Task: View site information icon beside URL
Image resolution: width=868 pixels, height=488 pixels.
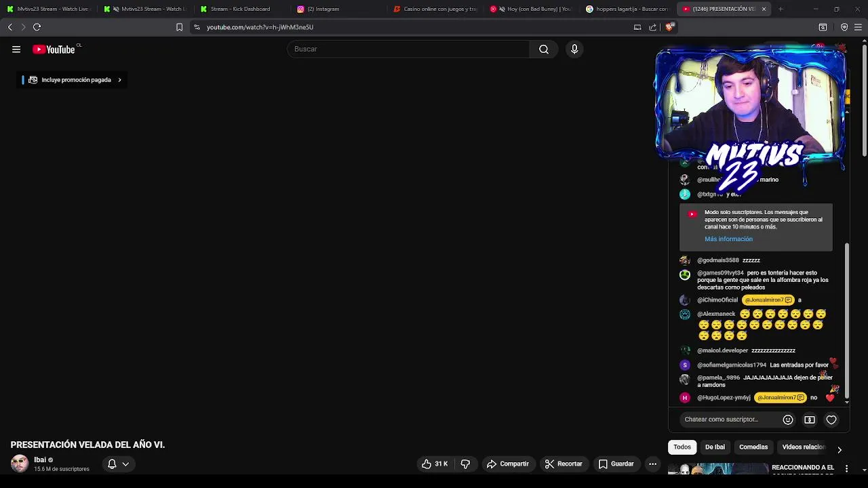Action: coord(197,27)
